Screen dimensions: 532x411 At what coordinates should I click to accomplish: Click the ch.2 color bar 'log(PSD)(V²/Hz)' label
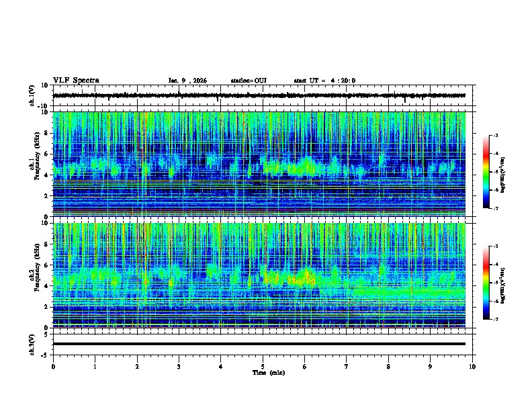pyautogui.click(x=503, y=286)
